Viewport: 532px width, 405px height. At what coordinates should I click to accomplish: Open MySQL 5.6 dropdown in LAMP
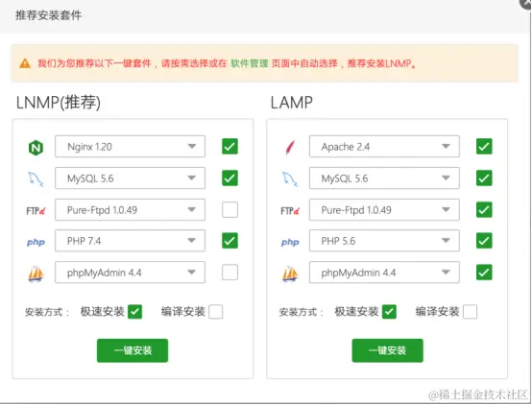pos(384,179)
